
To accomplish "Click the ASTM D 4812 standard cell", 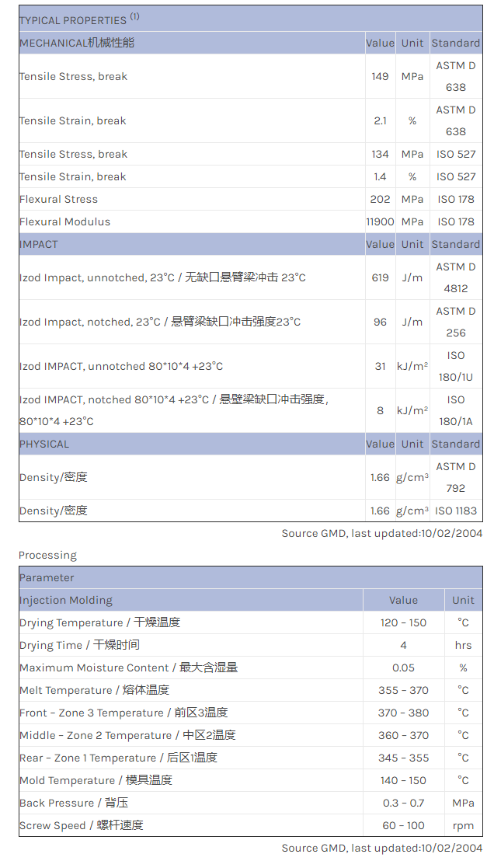I will [x=456, y=277].
